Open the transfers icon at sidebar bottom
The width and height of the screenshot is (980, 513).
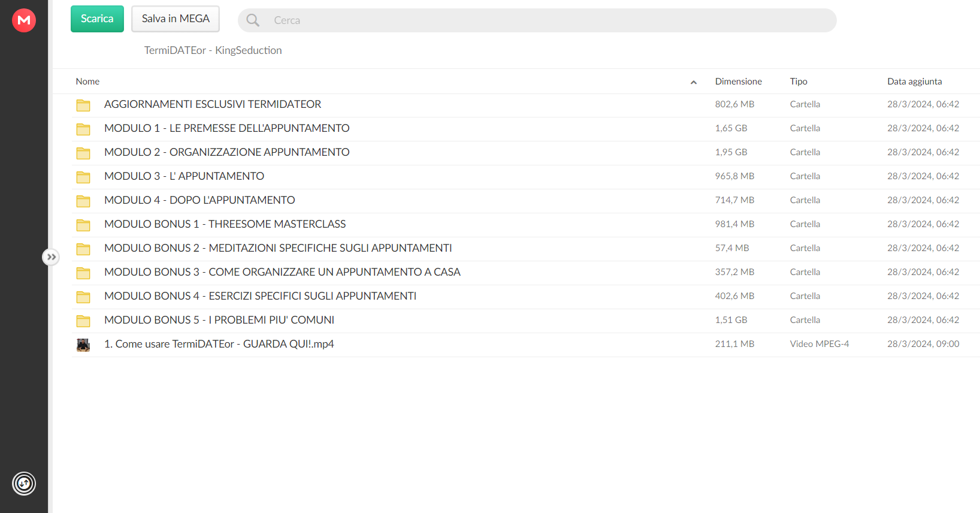[24, 484]
